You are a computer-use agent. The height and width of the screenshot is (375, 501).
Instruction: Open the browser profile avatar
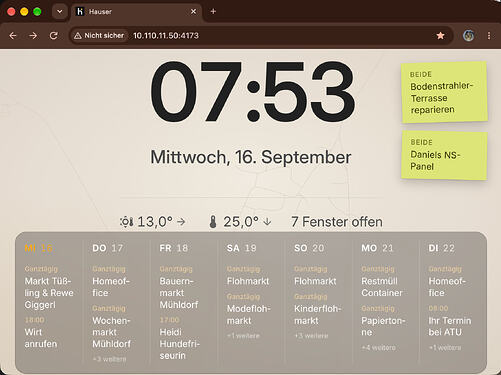click(468, 35)
